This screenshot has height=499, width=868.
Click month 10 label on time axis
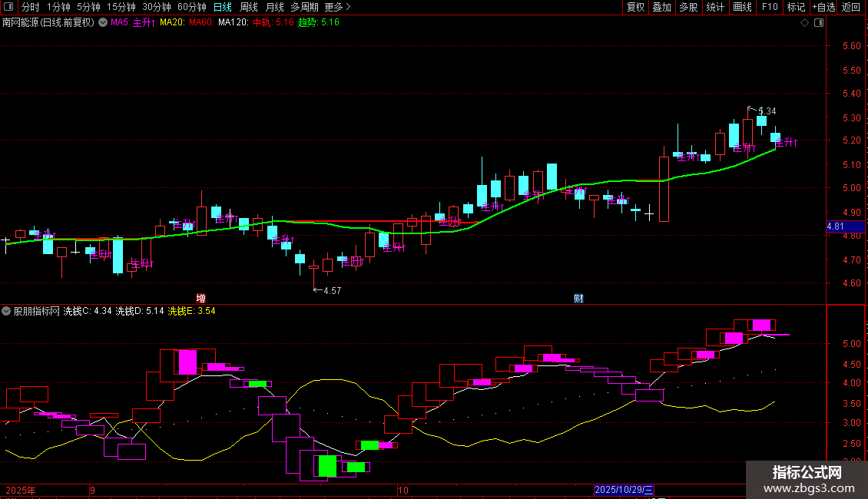(x=403, y=490)
